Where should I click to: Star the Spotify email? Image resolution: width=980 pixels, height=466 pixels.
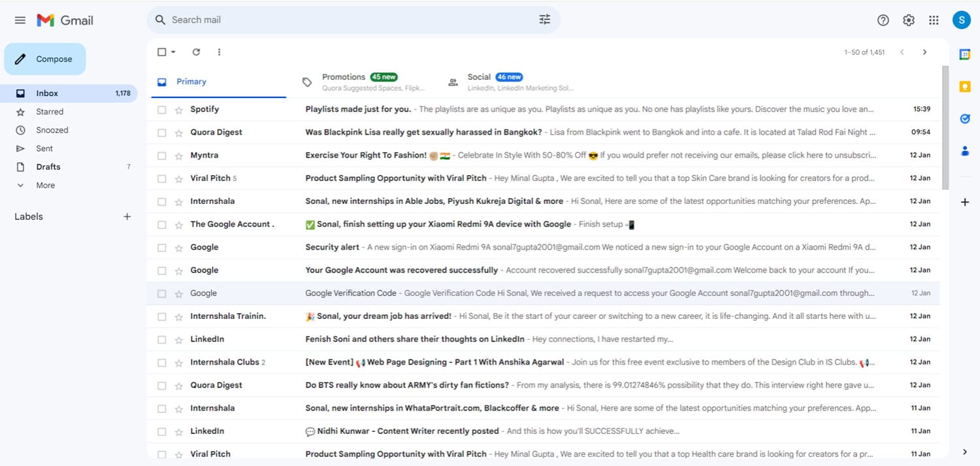pyautogui.click(x=179, y=110)
